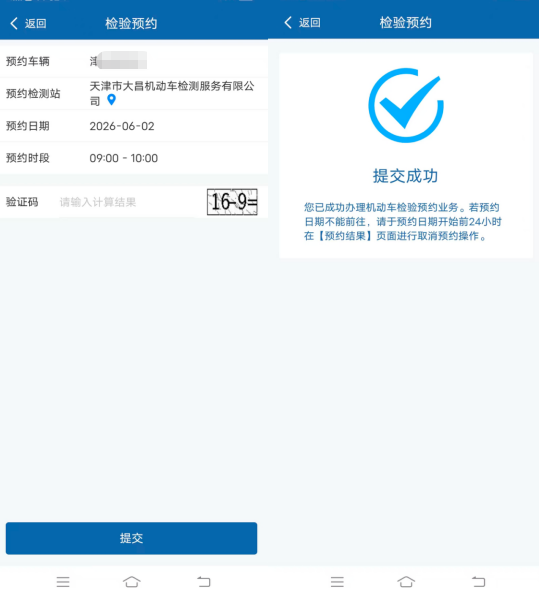
Task: Open map pin for the inspection station
Action: [112, 100]
